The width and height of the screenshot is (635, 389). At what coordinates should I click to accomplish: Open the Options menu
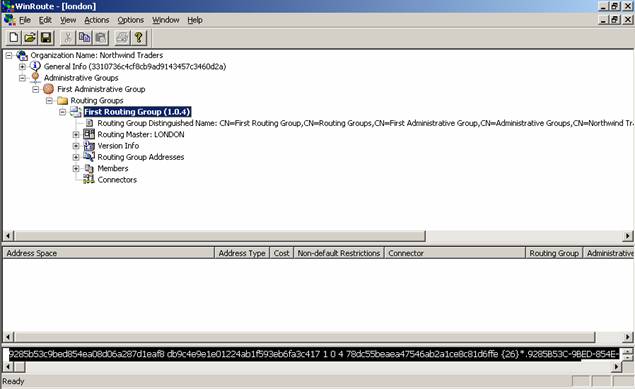click(130, 20)
